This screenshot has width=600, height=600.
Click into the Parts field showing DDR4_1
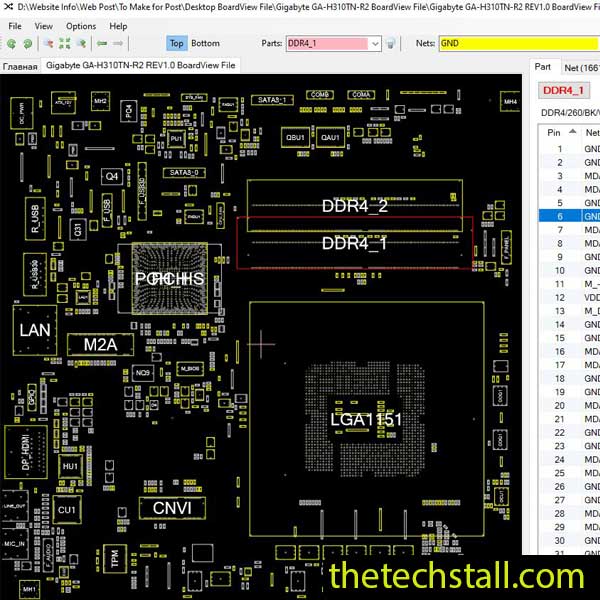[x=328, y=44]
